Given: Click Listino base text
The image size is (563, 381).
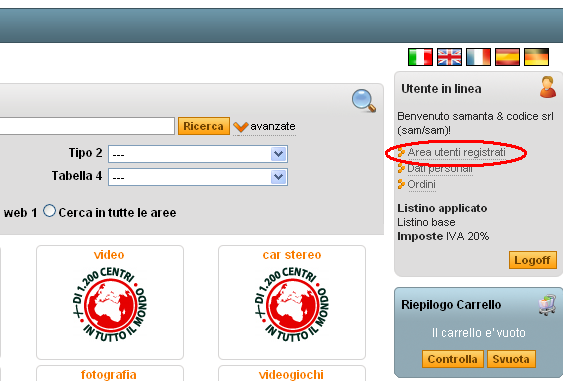Looking at the screenshot, I should point(426,222).
